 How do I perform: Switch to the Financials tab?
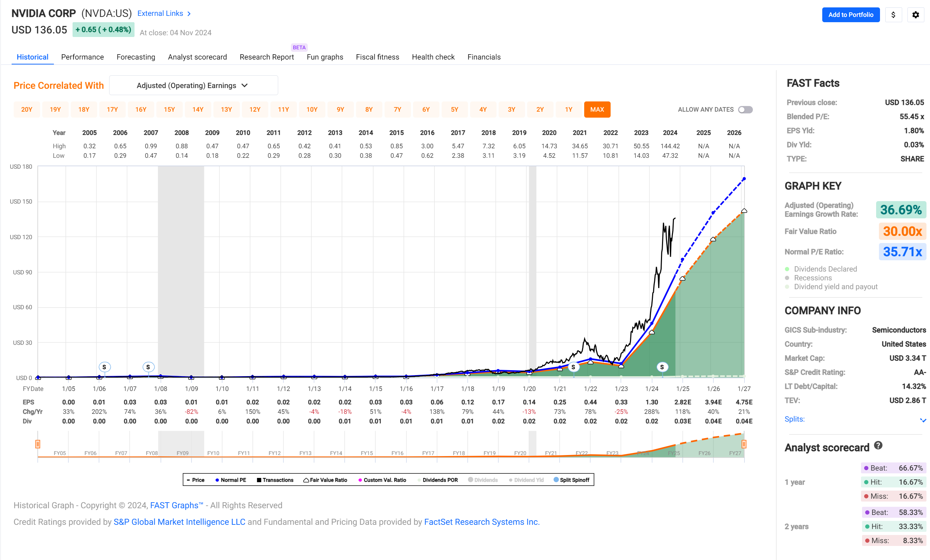click(x=484, y=57)
